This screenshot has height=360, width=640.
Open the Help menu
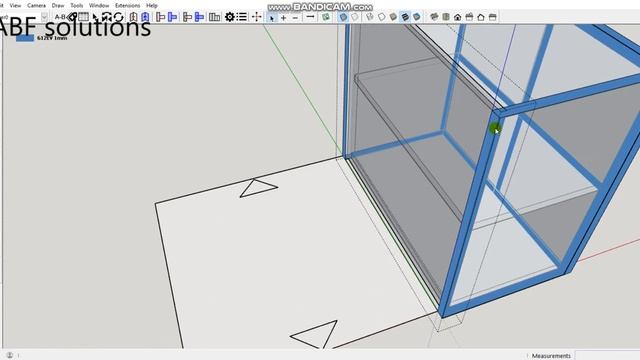[x=151, y=5]
